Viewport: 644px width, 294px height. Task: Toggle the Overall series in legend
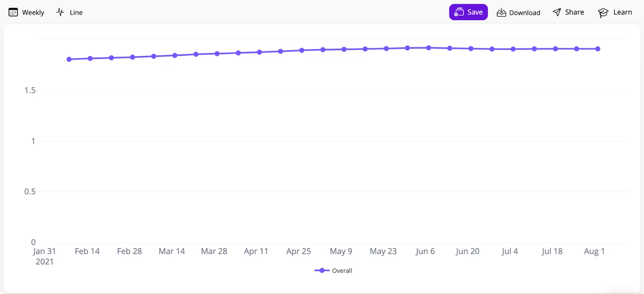[342, 271]
